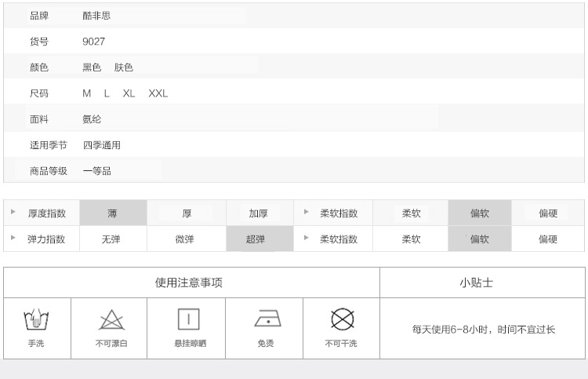Click the 弹力指数 label
588x379 pixels.
(46, 239)
